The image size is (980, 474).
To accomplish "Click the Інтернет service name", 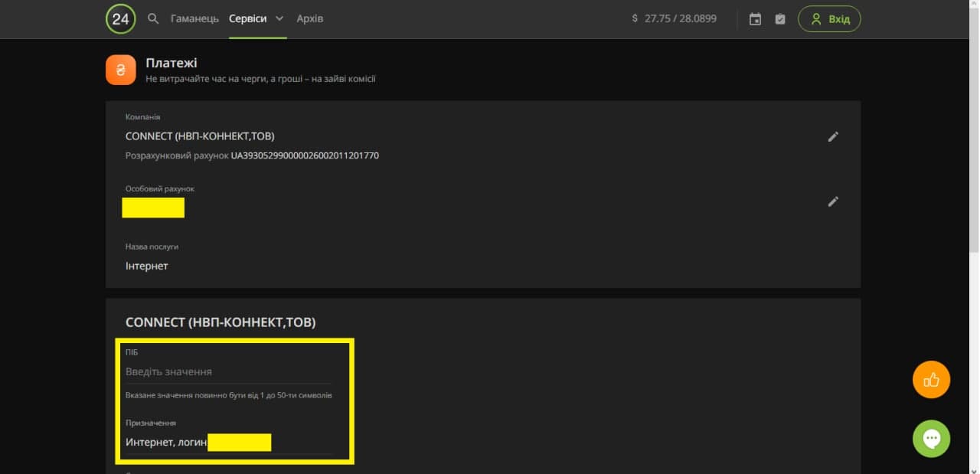I will coord(146,266).
